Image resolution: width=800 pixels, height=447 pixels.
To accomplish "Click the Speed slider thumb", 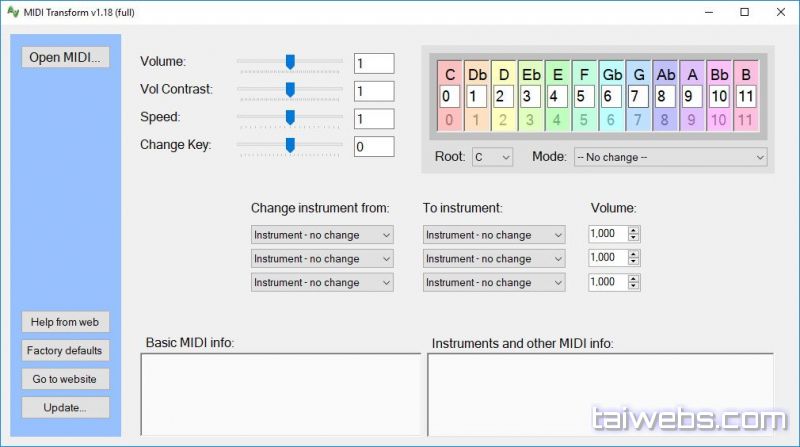I will (290, 117).
